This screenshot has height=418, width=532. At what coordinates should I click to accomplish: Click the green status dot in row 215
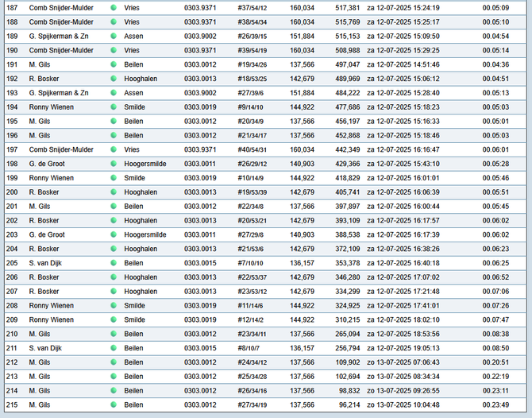pyautogui.click(x=114, y=404)
